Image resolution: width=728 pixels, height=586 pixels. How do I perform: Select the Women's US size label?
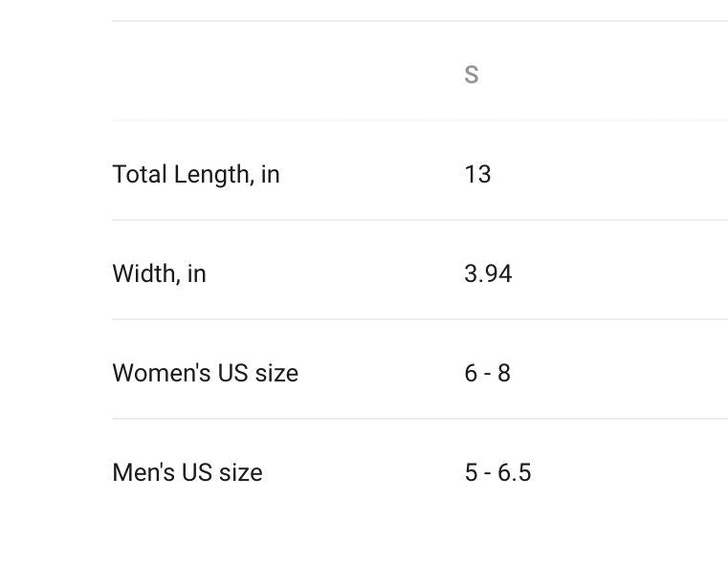(205, 373)
